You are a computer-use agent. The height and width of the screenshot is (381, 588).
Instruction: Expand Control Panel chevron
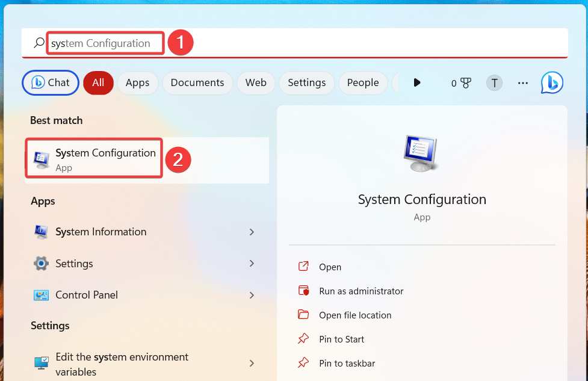[252, 295]
